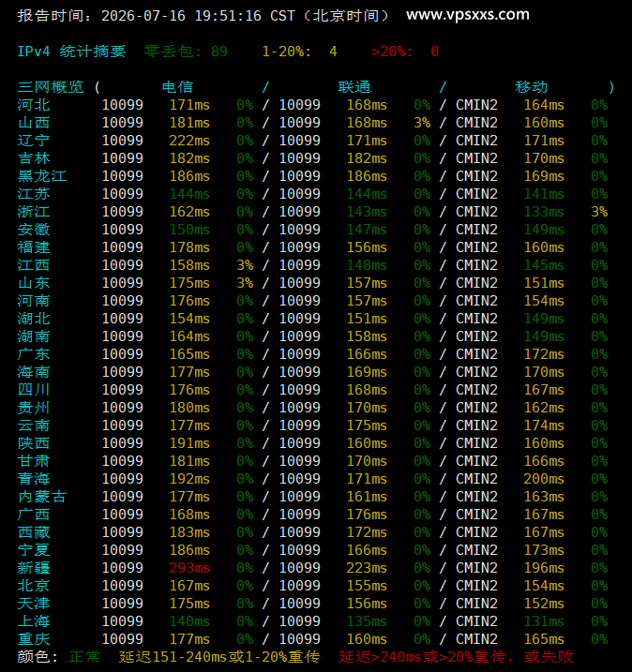This screenshot has width=632, height=672.
Task: Click the 江苏 移动 141ms latency
Action: (x=544, y=194)
